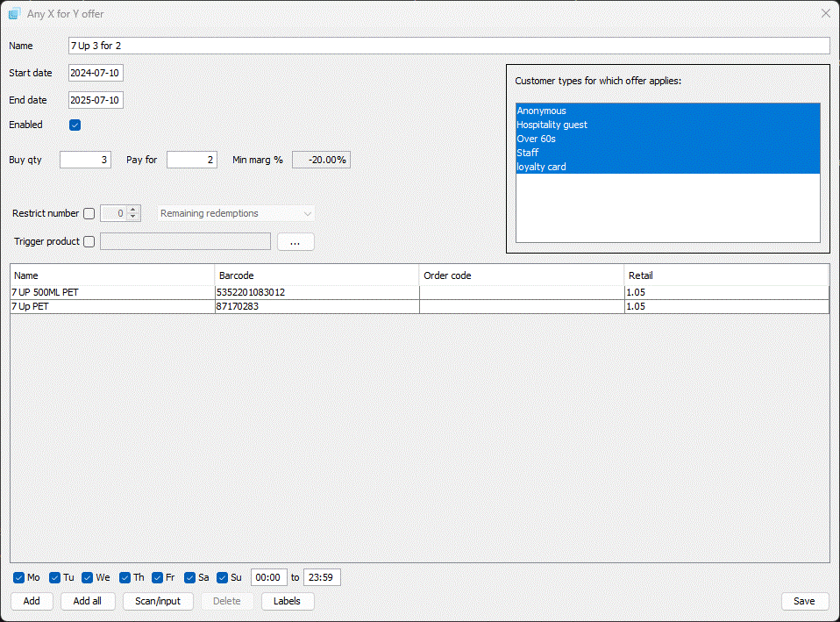Enable the Restrict number checkbox
Viewport: 840px width, 622px height.
(x=89, y=213)
